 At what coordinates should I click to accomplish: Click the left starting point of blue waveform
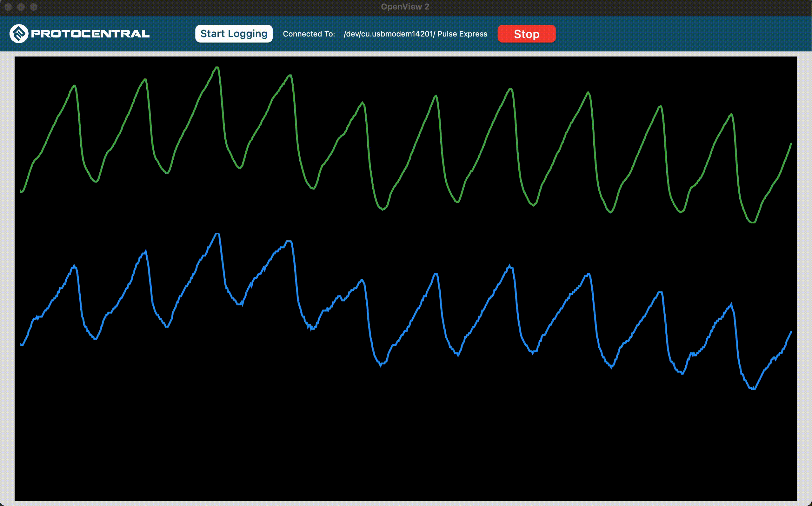tap(21, 344)
